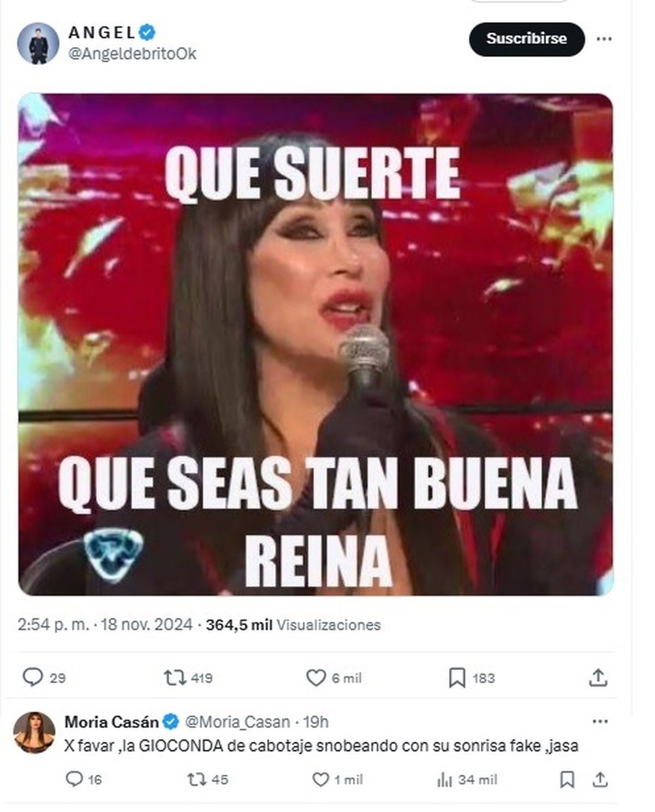The image size is (655, 812).
Task: Reply to ANGEL's tweet via comment icon
Action: (x=33, y=677)
